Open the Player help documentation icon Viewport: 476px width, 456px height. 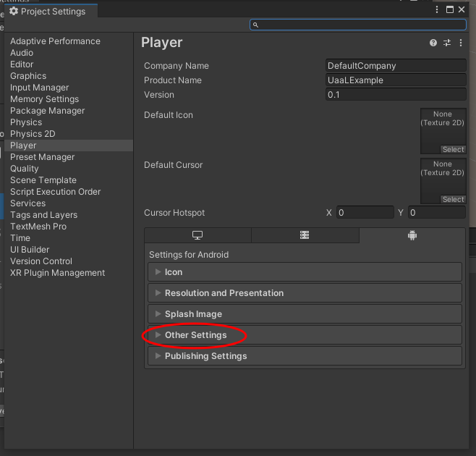433,43
